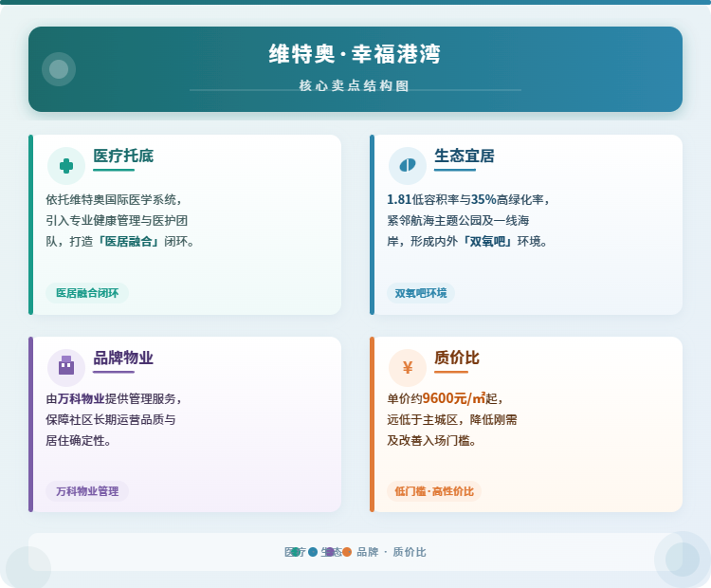Click the 医居融合闭环 tag
Viewport: 711px width, 588px height.
[87, 293]
